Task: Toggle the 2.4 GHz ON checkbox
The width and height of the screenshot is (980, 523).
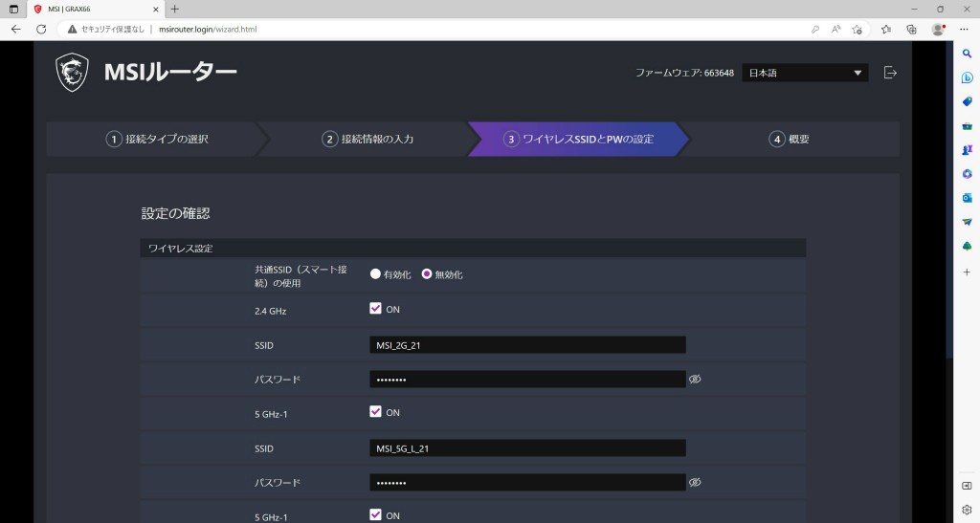Action: pyautogui.click(x=375, y=308)
